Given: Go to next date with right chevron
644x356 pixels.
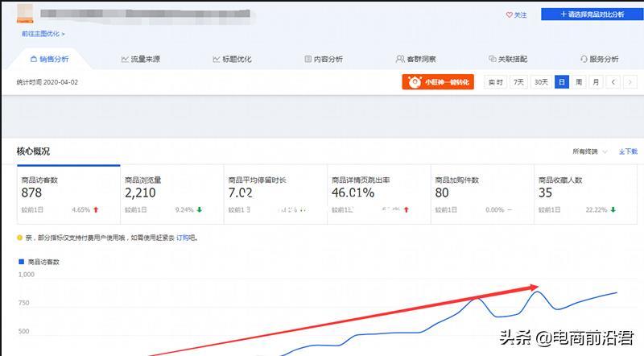Looking at the screenshot, I should click(x=630, y=82).
